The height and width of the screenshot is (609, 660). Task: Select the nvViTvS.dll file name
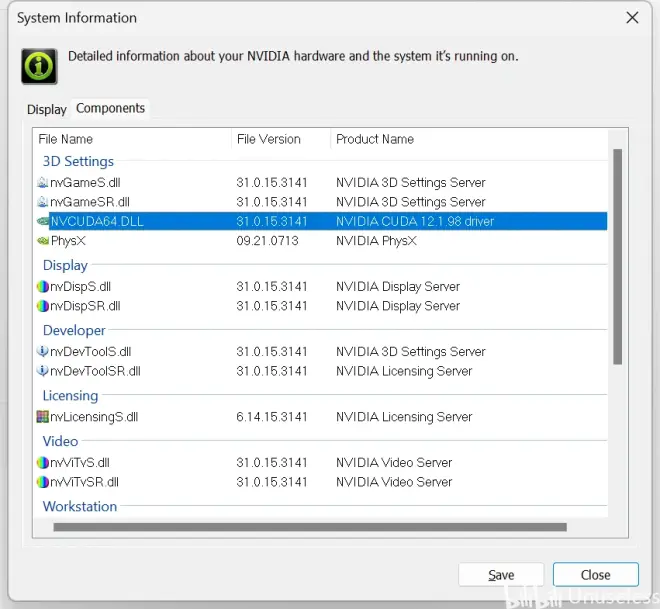coord(80,463)
